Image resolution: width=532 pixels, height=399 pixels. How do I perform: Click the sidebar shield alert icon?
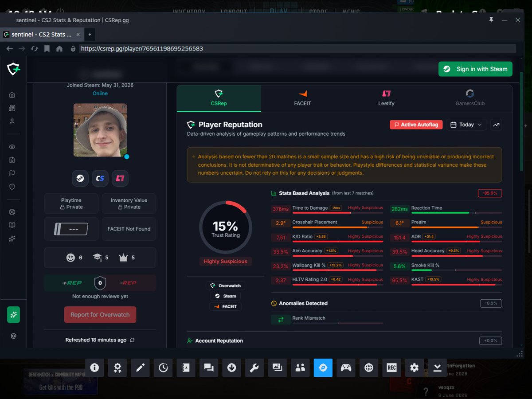12,187
